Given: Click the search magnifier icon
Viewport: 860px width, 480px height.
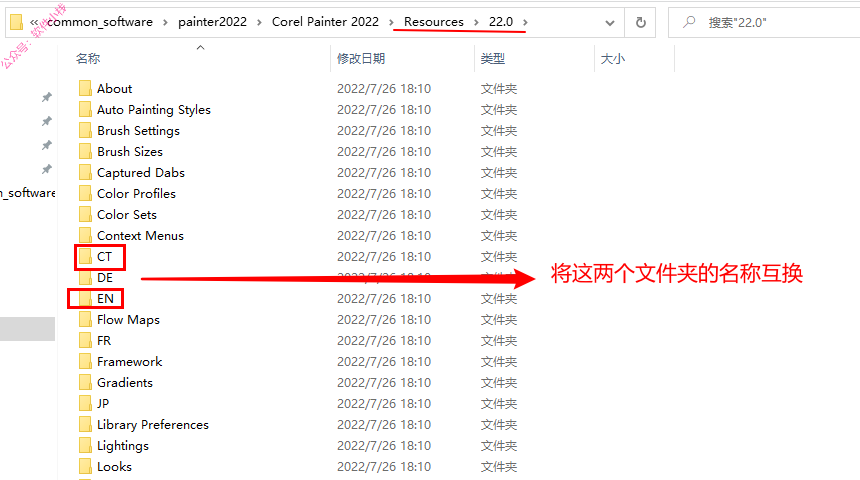Looking at the screenshot, I should 689,22.
